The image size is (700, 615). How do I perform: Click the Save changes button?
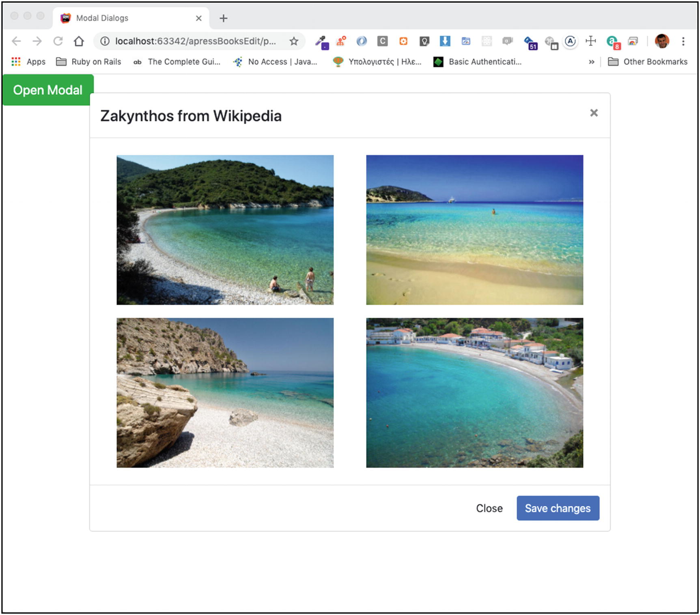coord(558,508)
